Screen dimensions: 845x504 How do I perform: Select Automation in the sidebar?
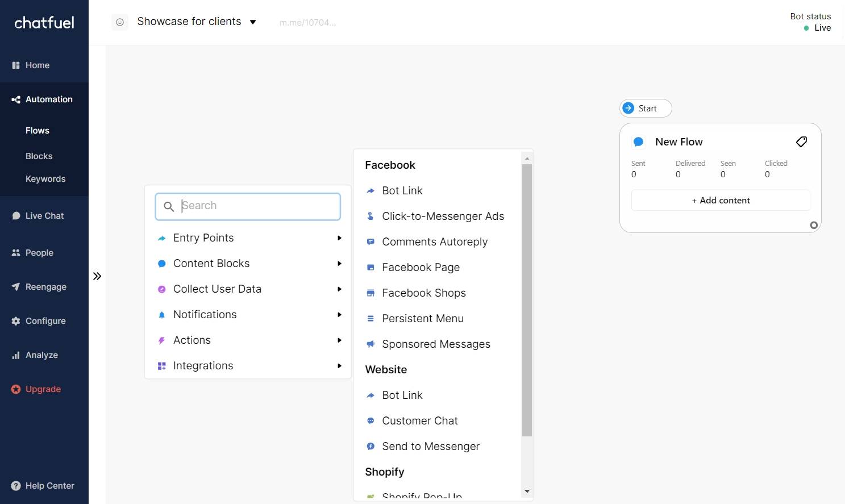click(x=44, y=99)
